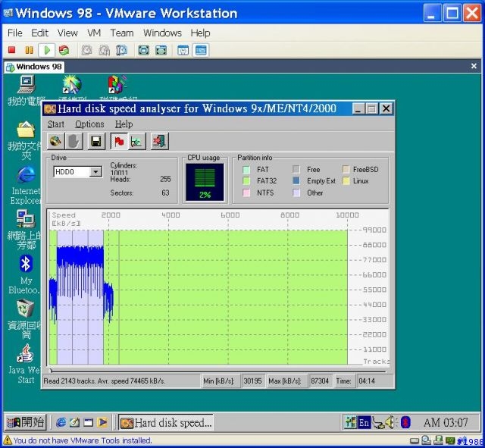
Task: Open Java Web Start desktop icon
Action: coord(25,364)
